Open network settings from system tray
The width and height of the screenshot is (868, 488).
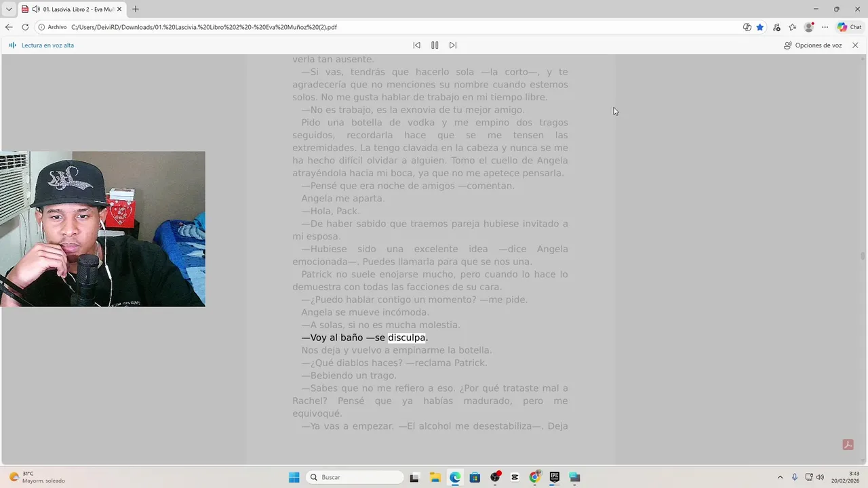click(809, 477)
